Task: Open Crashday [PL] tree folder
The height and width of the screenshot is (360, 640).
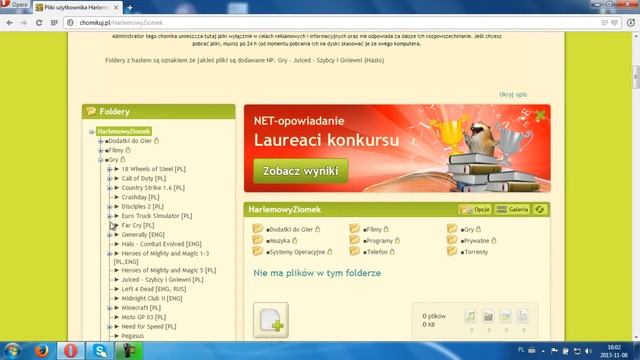Action: pyautogui.click(x=140, y=197)
